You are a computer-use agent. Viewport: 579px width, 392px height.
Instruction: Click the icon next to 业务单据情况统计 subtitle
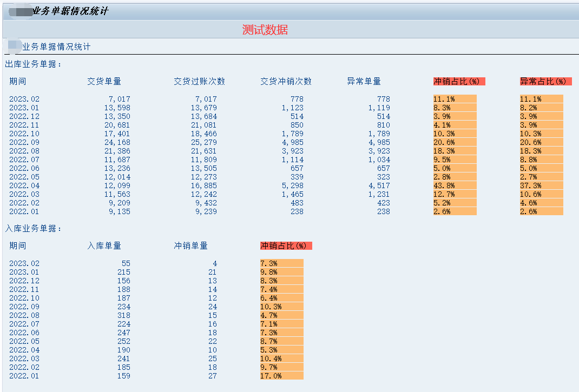click(x=13, y=46)
